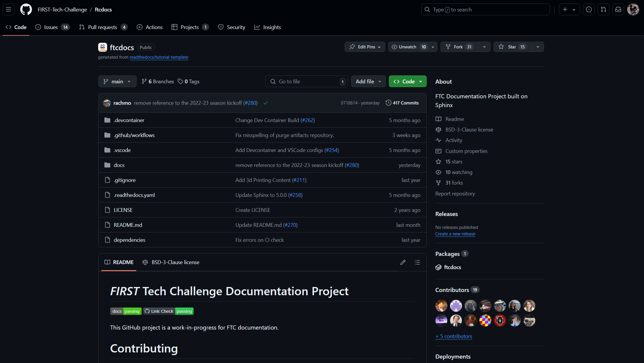Viewport: 644px width, 363px height.
Task: Click the issues icon in top header
Action: coord(589,9)
